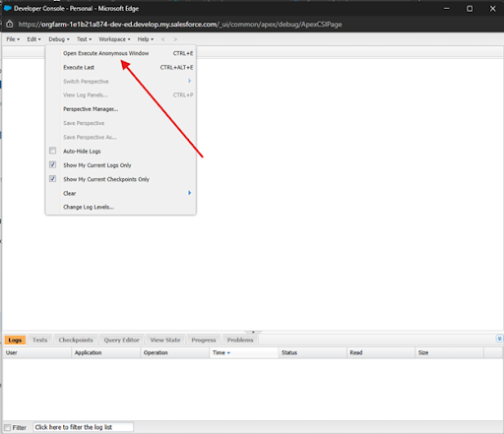The height and width of the screenshot is (434, 504).
Task: Expand the Clear submenu arrow
Action: 190,193
